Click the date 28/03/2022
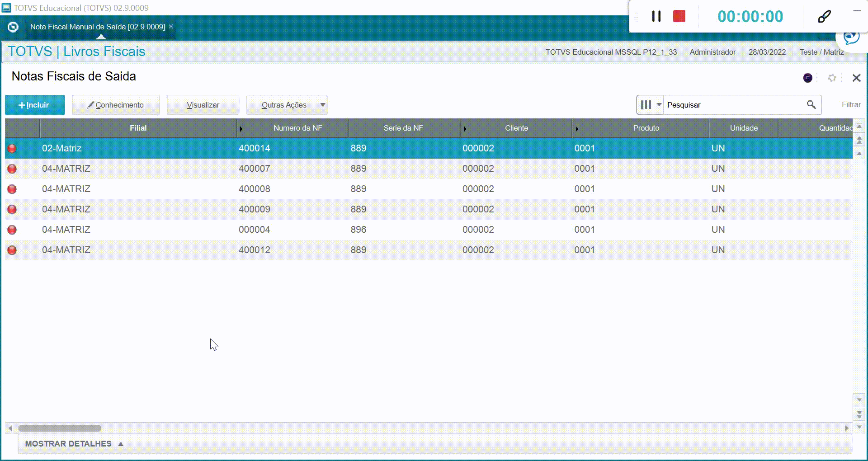Screen dimensions: 868x461 (767, 52)
